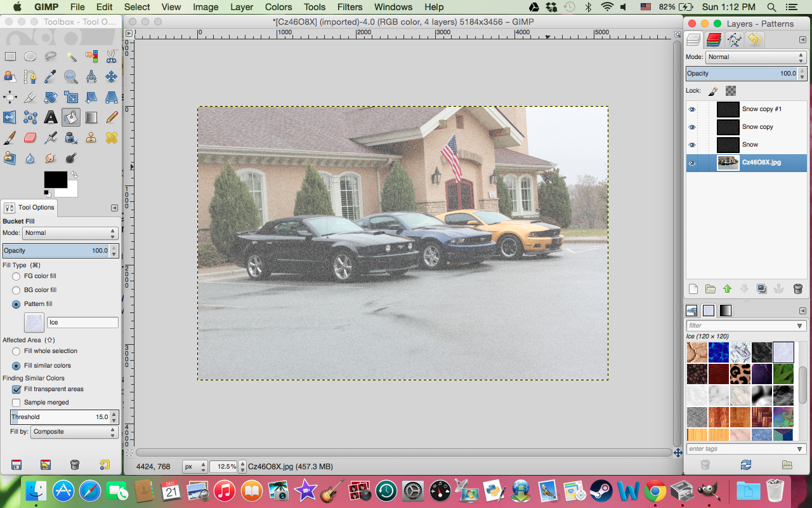The image size is (812, 508).
Task: Select the Move tool
Action: coord(112,77)
